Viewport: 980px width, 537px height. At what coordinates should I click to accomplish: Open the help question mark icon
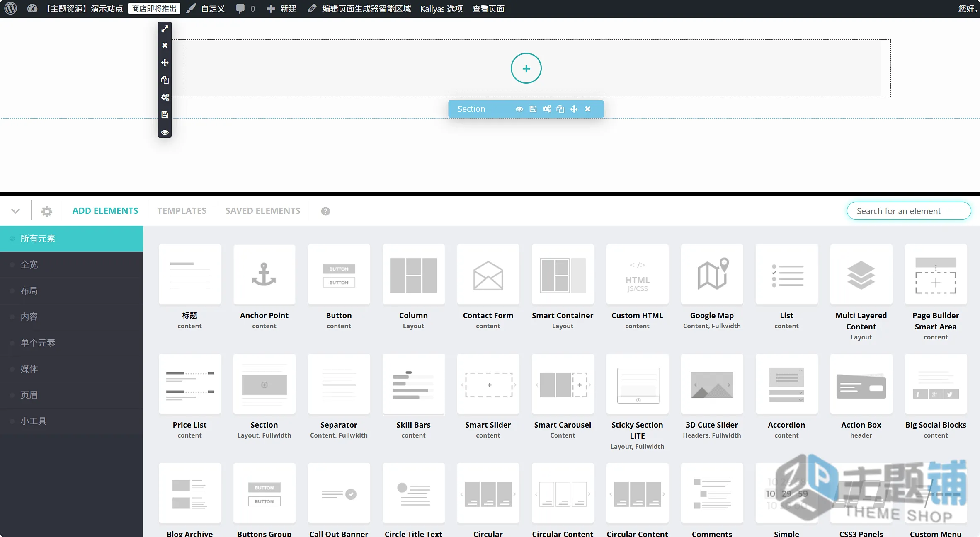[x=325, y=211]
